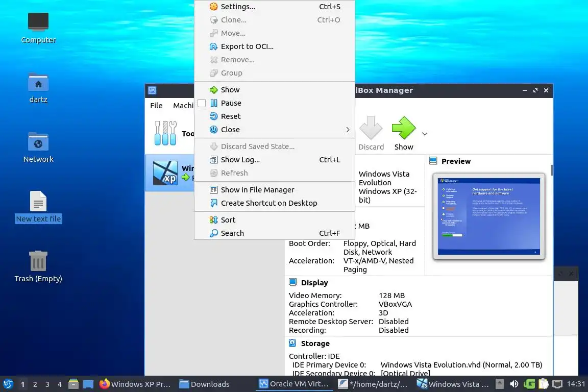Click the Storage disk icon
The image size is (588, 392).
[293, 343]
